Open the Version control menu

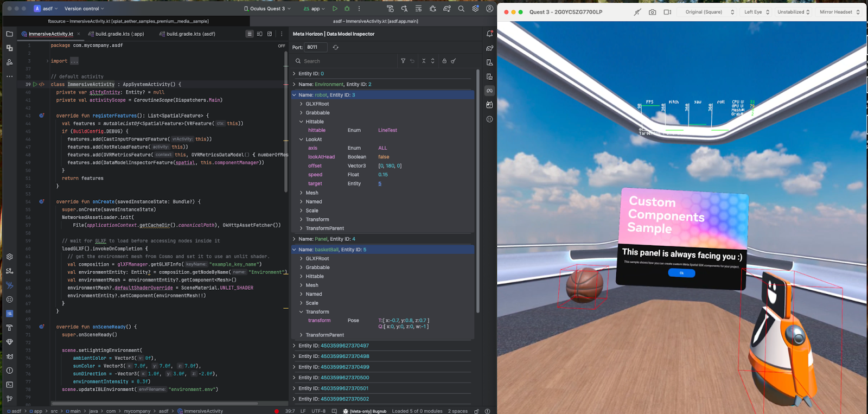[x=84, y=9]
